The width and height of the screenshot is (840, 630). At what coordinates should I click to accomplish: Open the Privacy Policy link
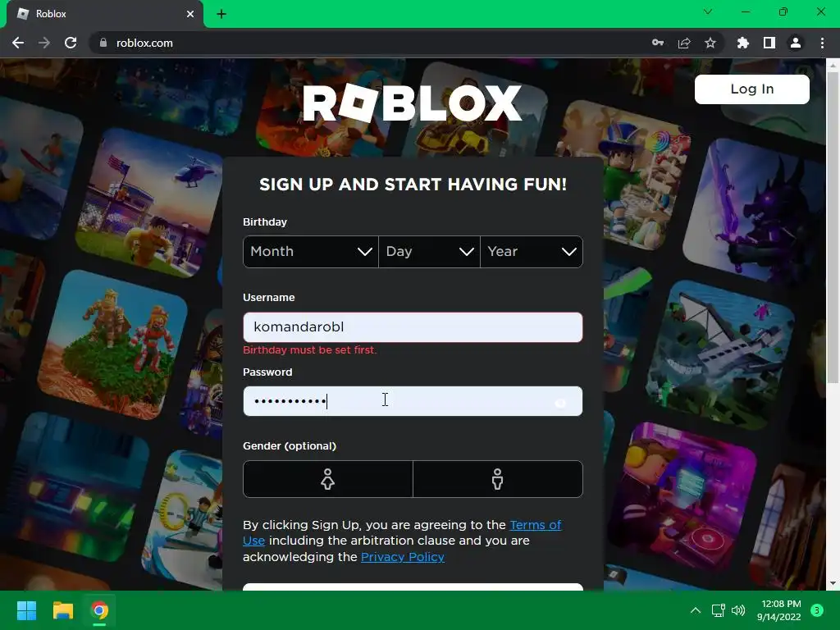point(402,557)
